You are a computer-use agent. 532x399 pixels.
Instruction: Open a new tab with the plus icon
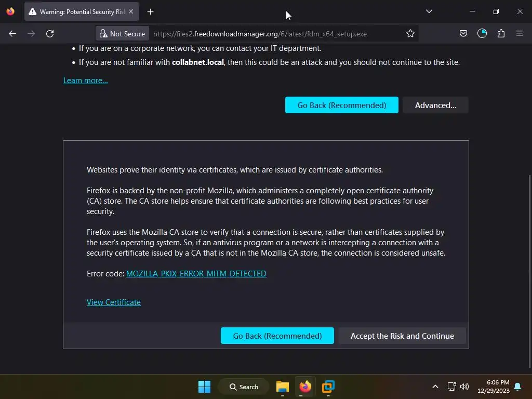point(150,12)
